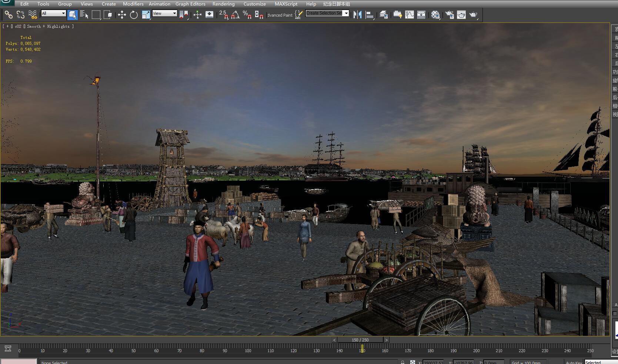Image resolution: width=618 pixels, height=364 pixels.
Task: Step time slider forward with right arrow
Action: click(387, 340)
